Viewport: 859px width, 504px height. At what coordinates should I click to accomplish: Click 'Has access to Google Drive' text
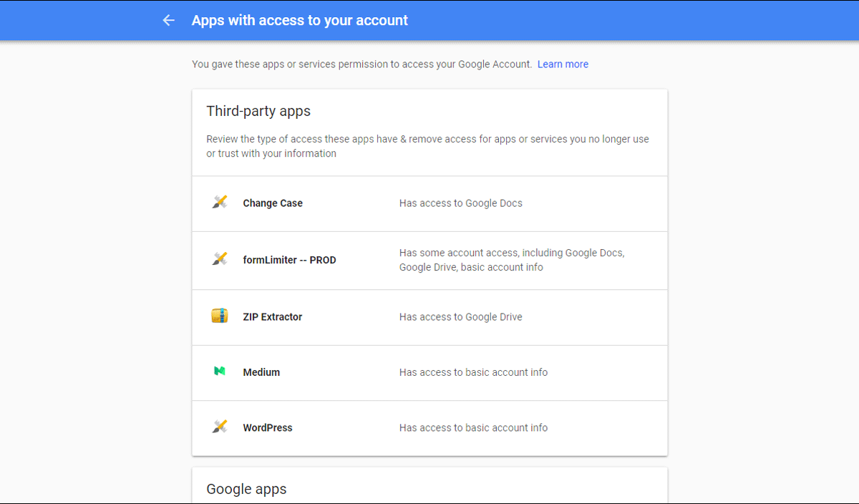(x=461, y=316)
